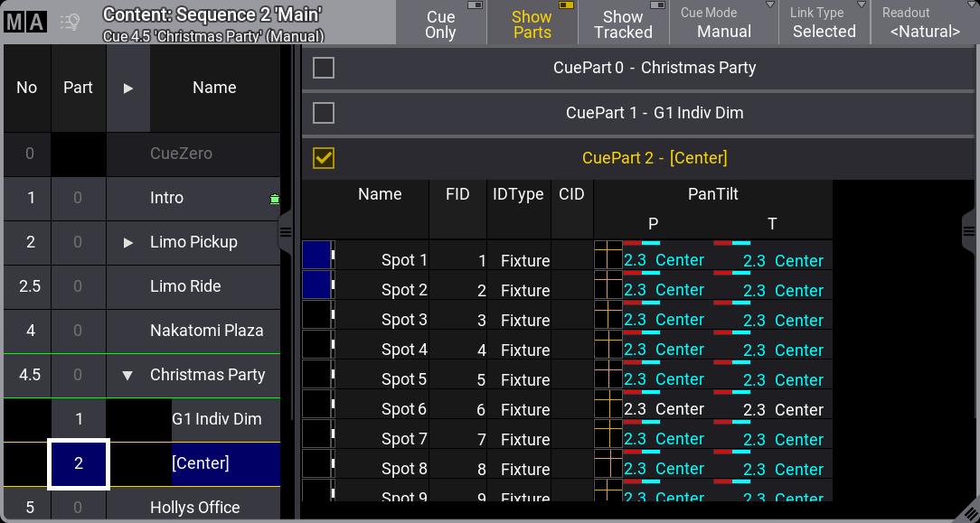980x523 pixels.
Task: Toggle the Cue Only button
Action: 440,23
